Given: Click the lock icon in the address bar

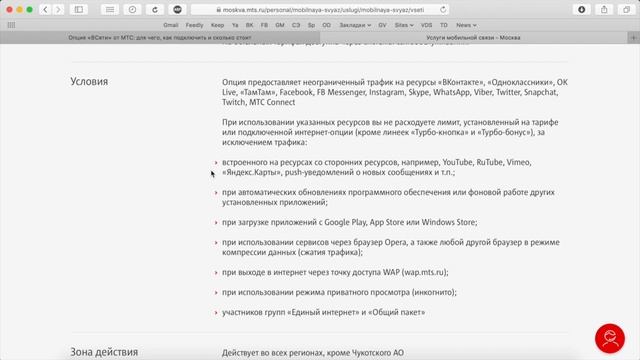Looking at the screenshot, I should pyautogui.click(x=219, y=9).
